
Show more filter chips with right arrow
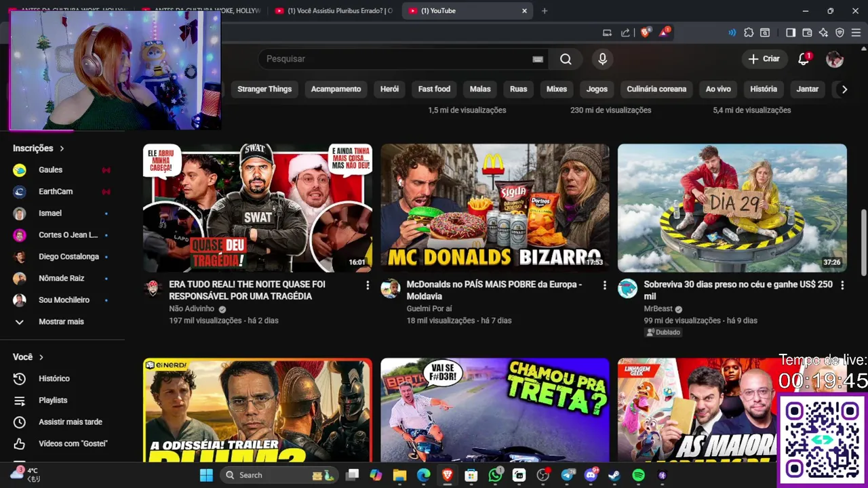coord(844,89)
